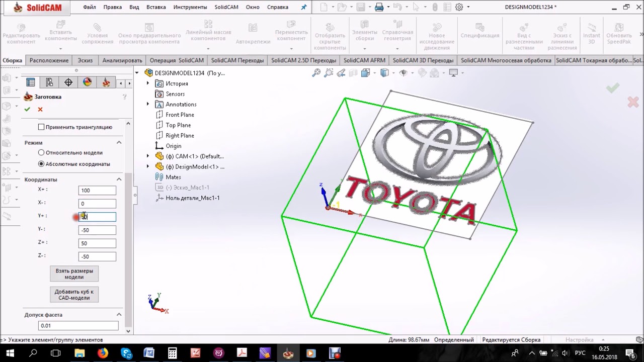
Task: Click the property panel down scroll arrow
Action: click(x=128, y=331)
